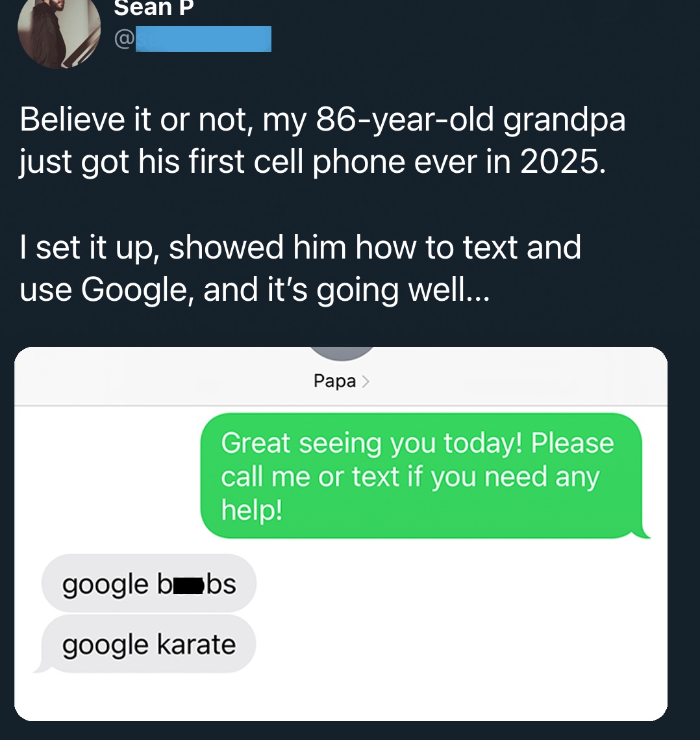
Task: Select the name 'Sean P'
Action: coord(154,8)
